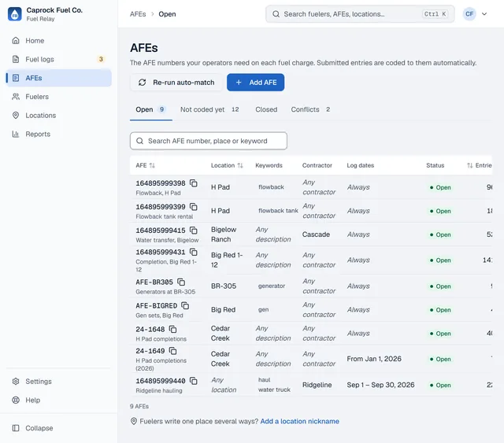Click the Ridgeline contractor cell
Viewport: 504px width, 443px height.
click(317, 385)
